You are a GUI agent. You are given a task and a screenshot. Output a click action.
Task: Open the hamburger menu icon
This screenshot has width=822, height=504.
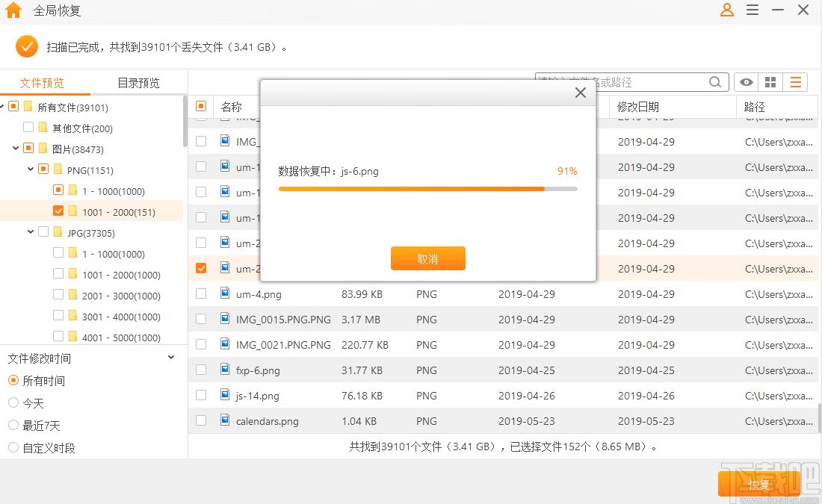[753, 10]
